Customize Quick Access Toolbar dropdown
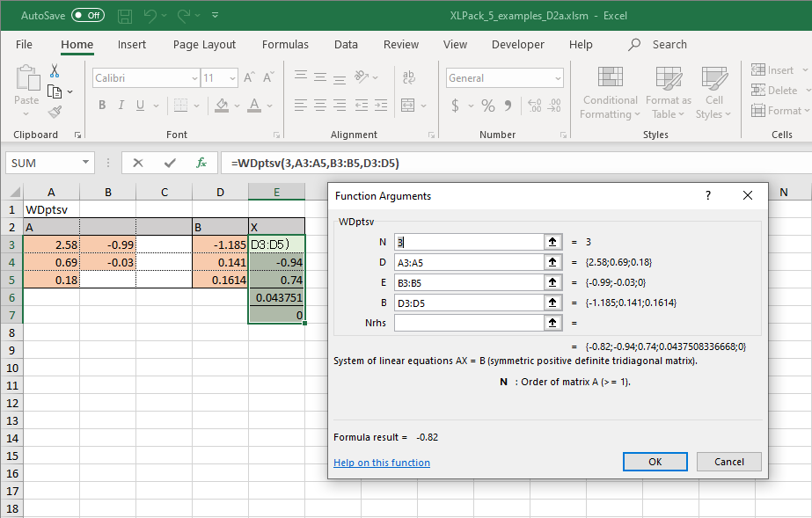The image size is (812, 518). [215, 16]
